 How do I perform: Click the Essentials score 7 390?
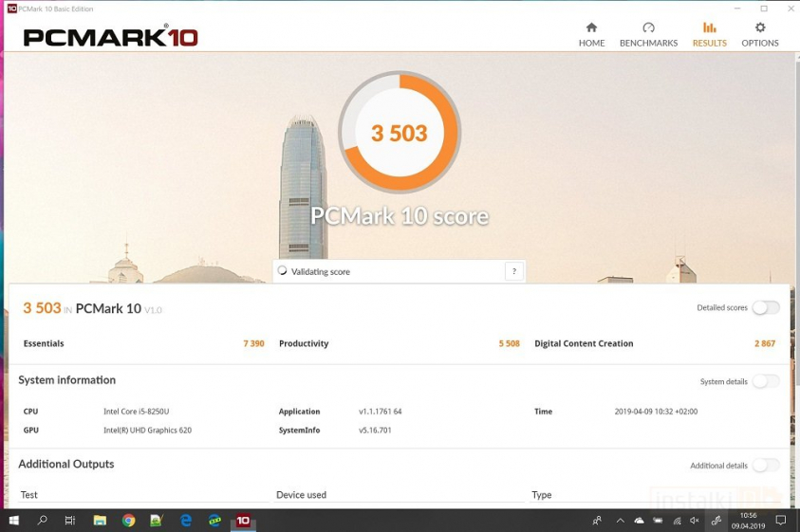click(x=253, y=343)
